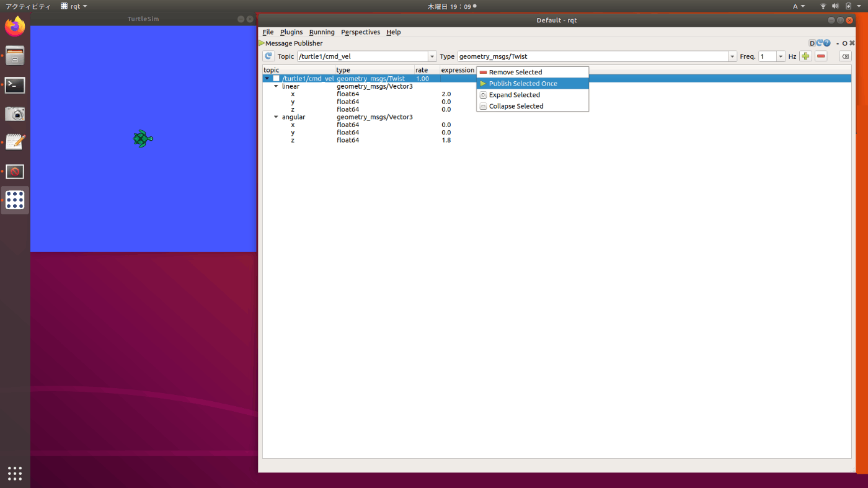Select the rate value 1.00

(x=423, y=79)
